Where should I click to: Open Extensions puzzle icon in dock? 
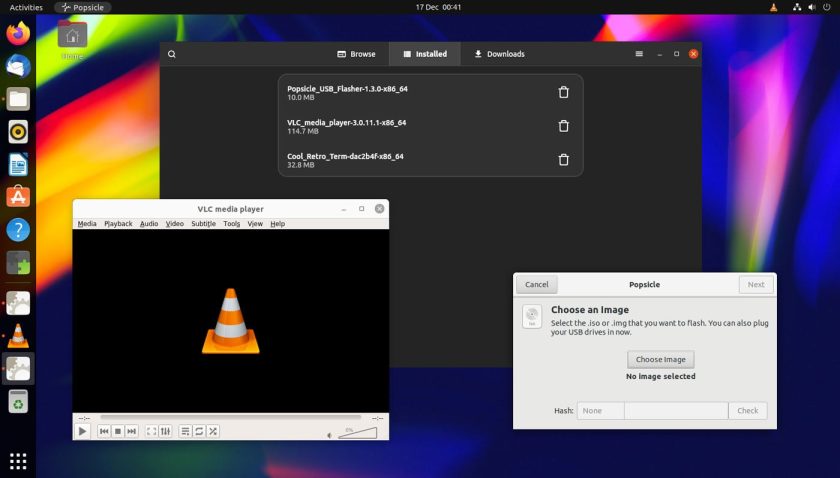tap(18, 263)
